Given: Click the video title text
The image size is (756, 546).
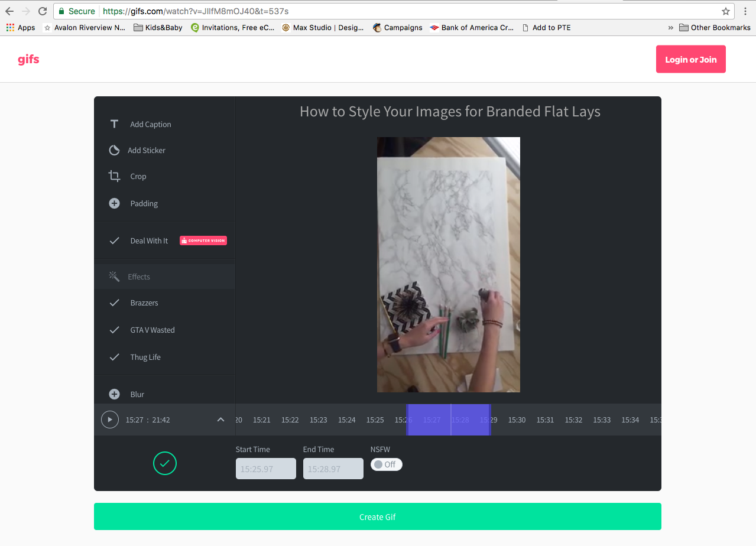Looking at the screenshot, I should tap(450, 112).
